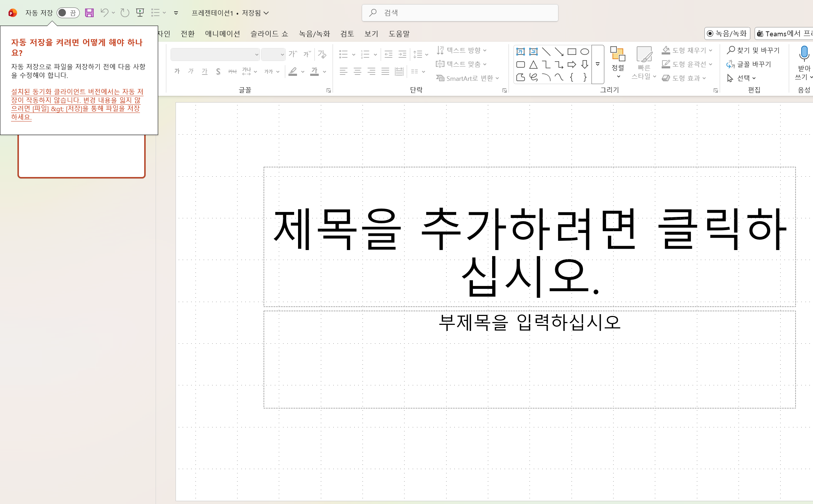The width and height of the screenshot is (813, 504).
Task: Start slideshow from beginning icon
Action: pyautogui.click(x=140, y=13)
